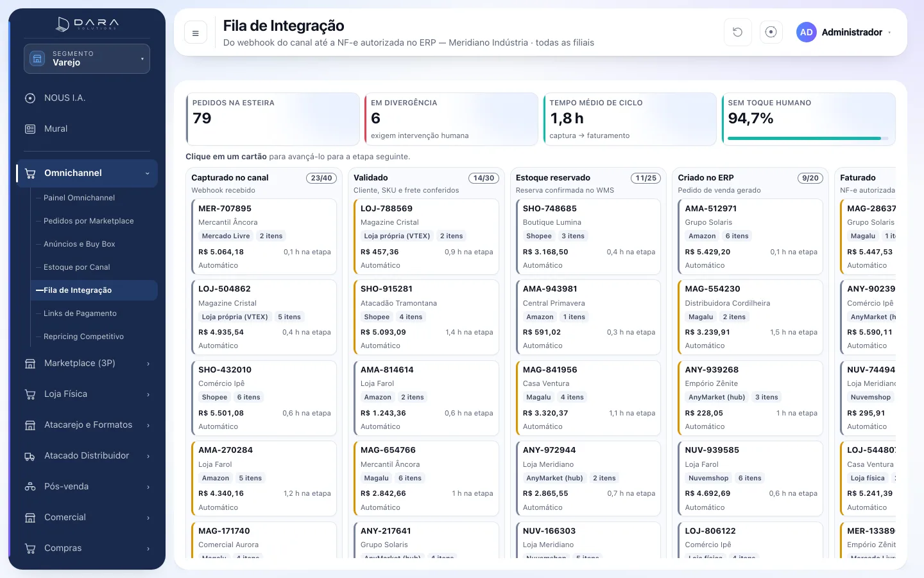
Task: Click the refresh/undo icon in header
Action: pyautogui.click(x=738, y=32)
